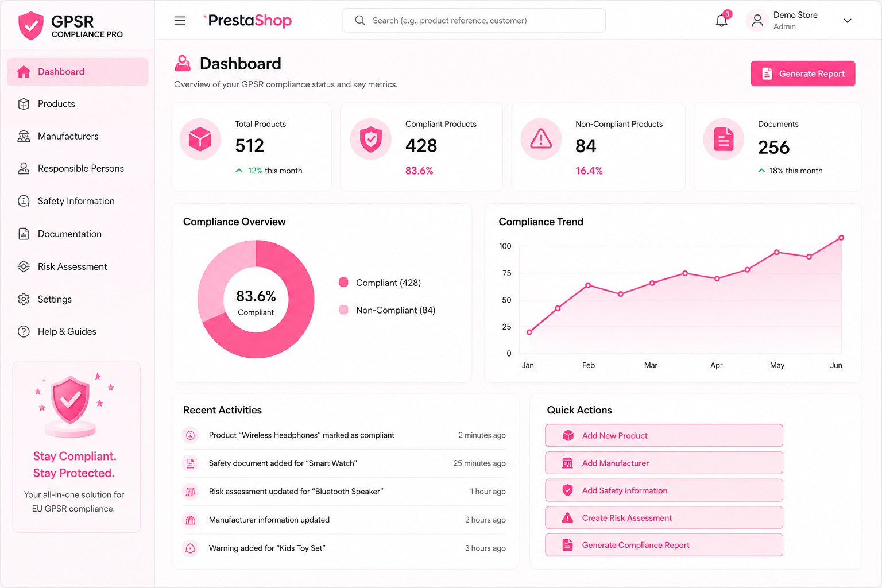Click the PrestaShop logo

pyautogui.click(x=248, y=21)
